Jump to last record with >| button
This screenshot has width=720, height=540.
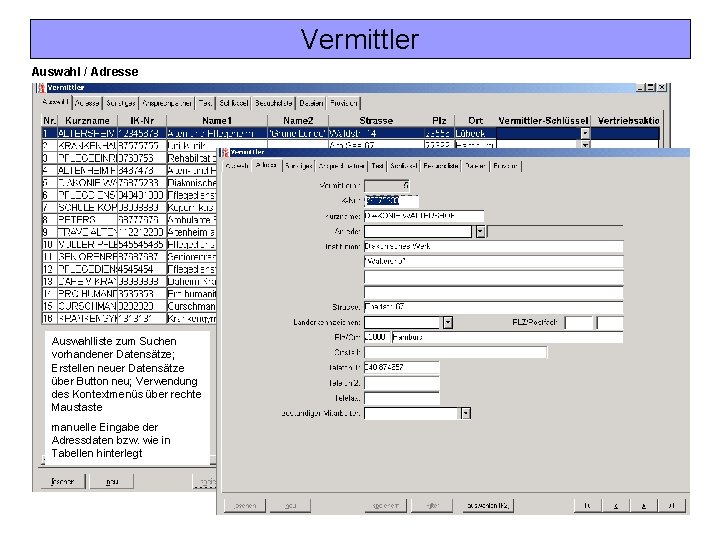click(672, 506)
